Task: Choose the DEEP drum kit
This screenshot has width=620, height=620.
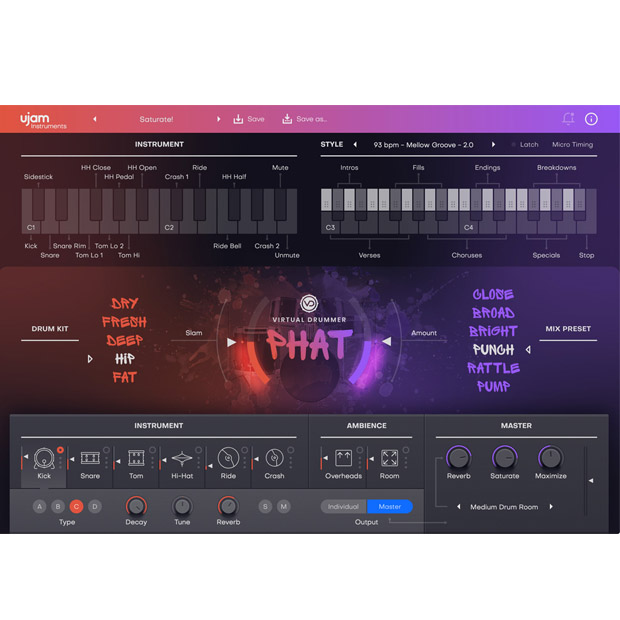Action: [x=125, y=340]
